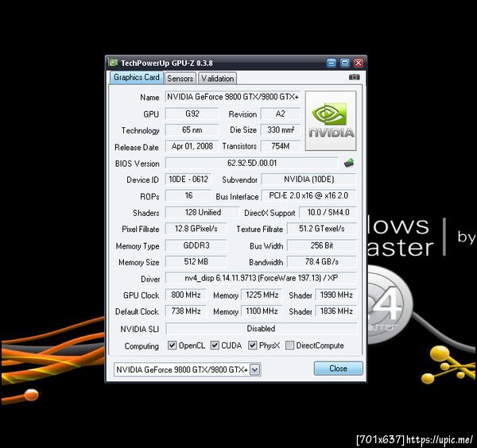Click the Die Size field 330 mm²
Viewport: 477px width, 448px height.
tap(280, 129)
